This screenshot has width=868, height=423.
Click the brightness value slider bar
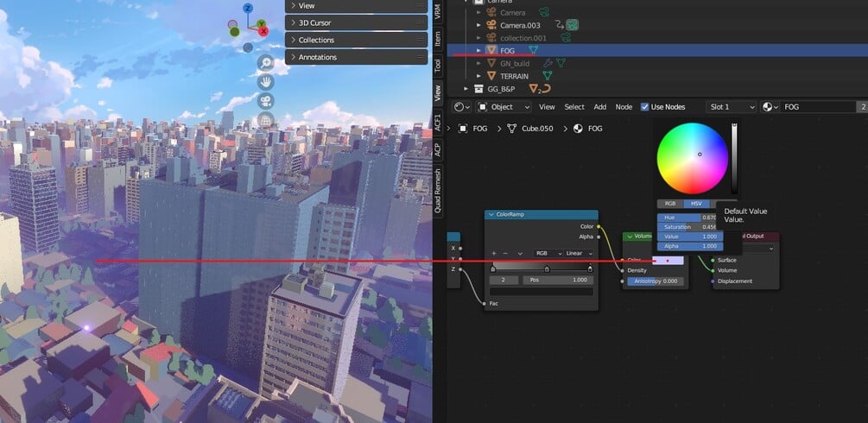[735, 158]
